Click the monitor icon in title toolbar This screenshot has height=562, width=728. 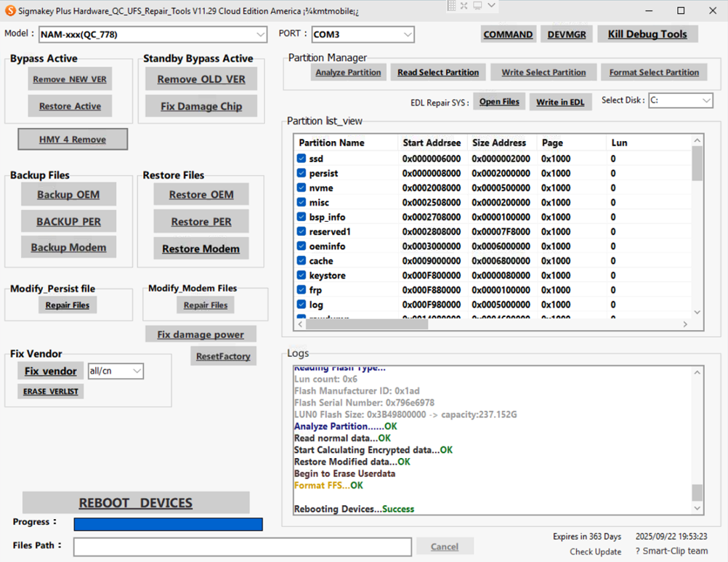(x=477, y=6)
